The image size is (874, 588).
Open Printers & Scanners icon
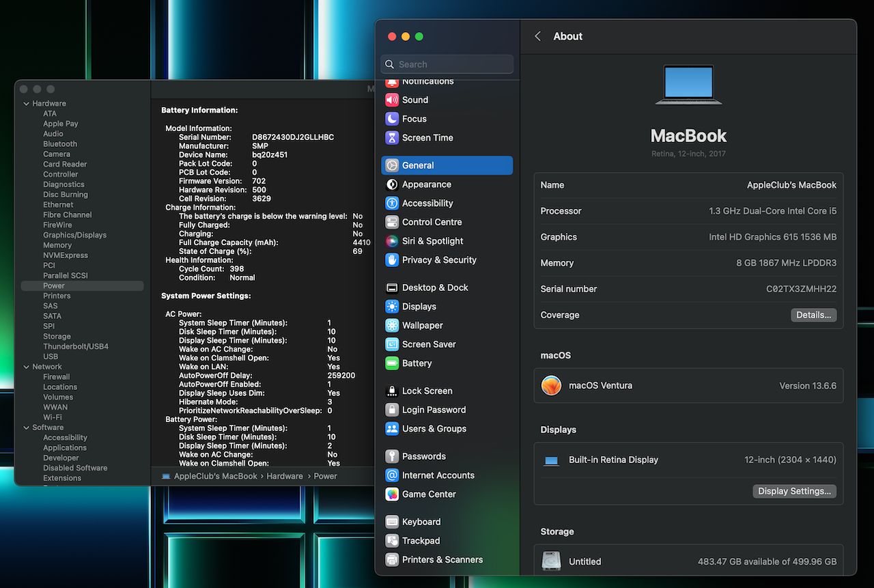click(392, 559)
